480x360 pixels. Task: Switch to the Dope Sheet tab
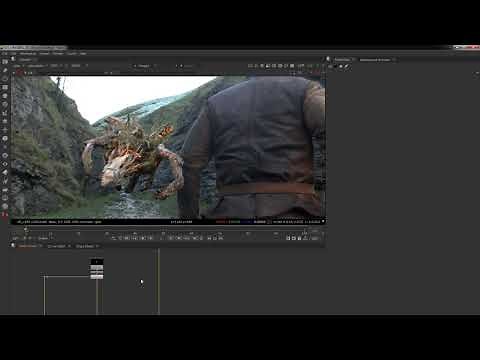click(x=85, y=246)
